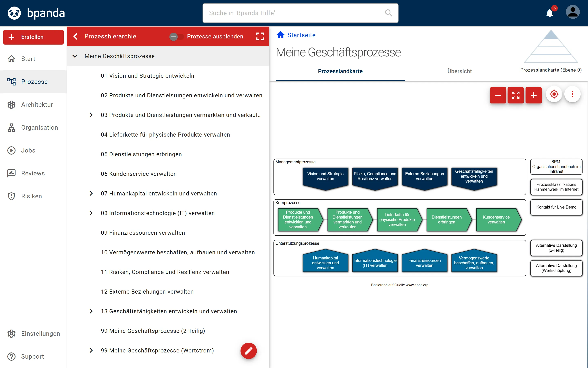Open Jobs in the sidebar
This screenshot has width=588, height=368.
[33, 150]
